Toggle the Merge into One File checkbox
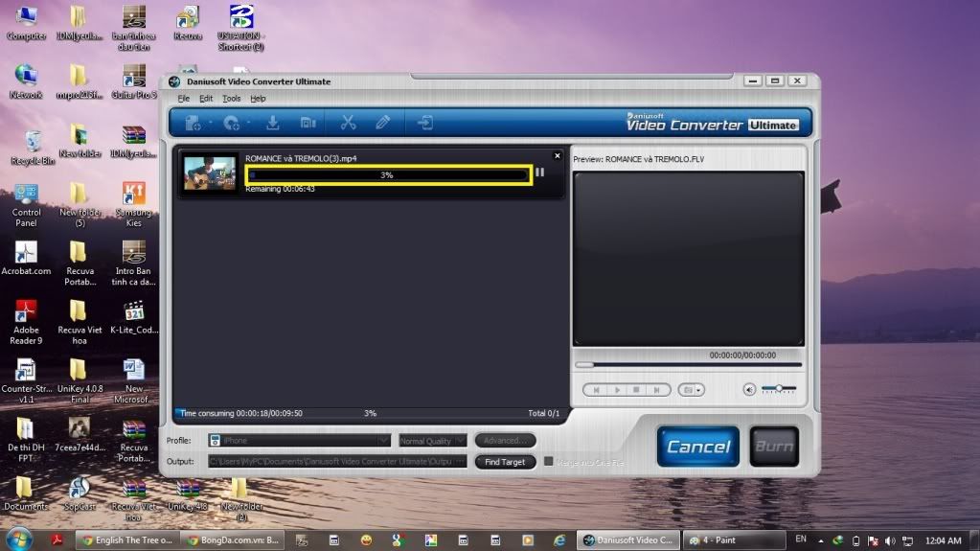 [548, 462]
